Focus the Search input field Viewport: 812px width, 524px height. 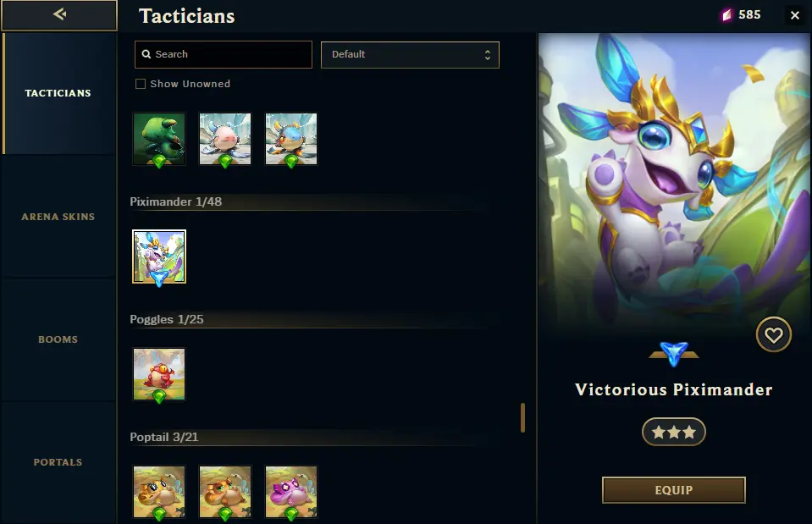[x=224, y=54]
